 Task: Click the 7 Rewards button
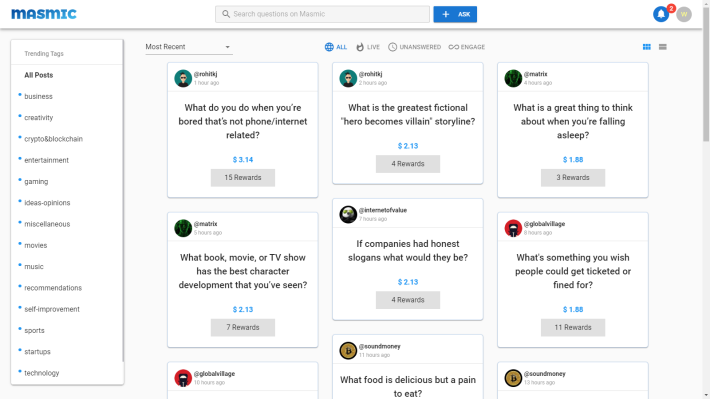(243, 327)
